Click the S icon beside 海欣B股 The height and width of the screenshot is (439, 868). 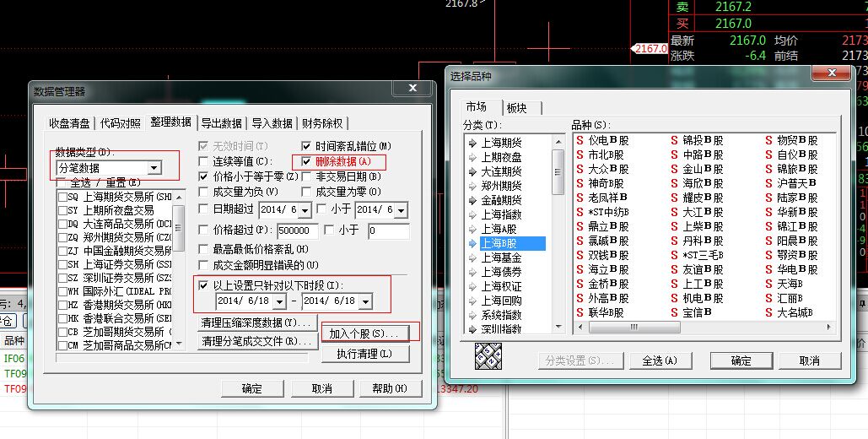(674, 183)
